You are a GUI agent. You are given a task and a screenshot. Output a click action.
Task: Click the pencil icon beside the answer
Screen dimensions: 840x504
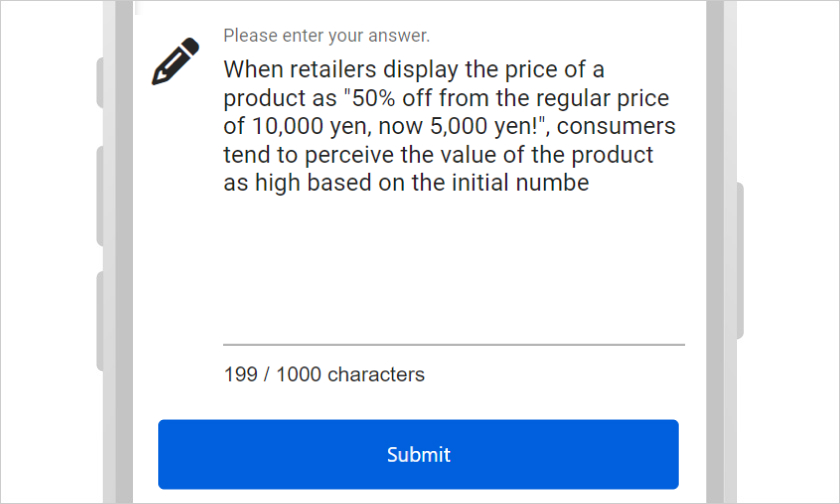(176, 62)
